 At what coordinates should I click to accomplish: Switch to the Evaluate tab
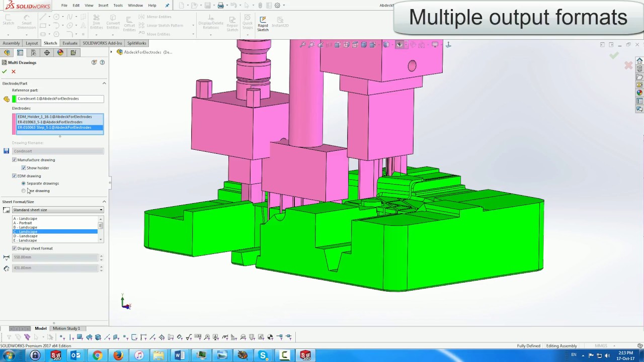(70, 43)
